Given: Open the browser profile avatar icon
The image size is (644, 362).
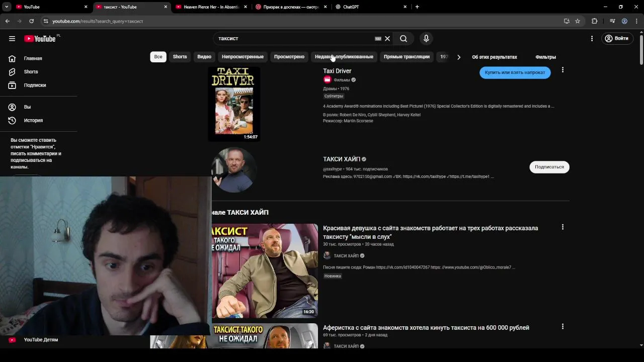Looking at the screenshot, I should pos(624,21).
